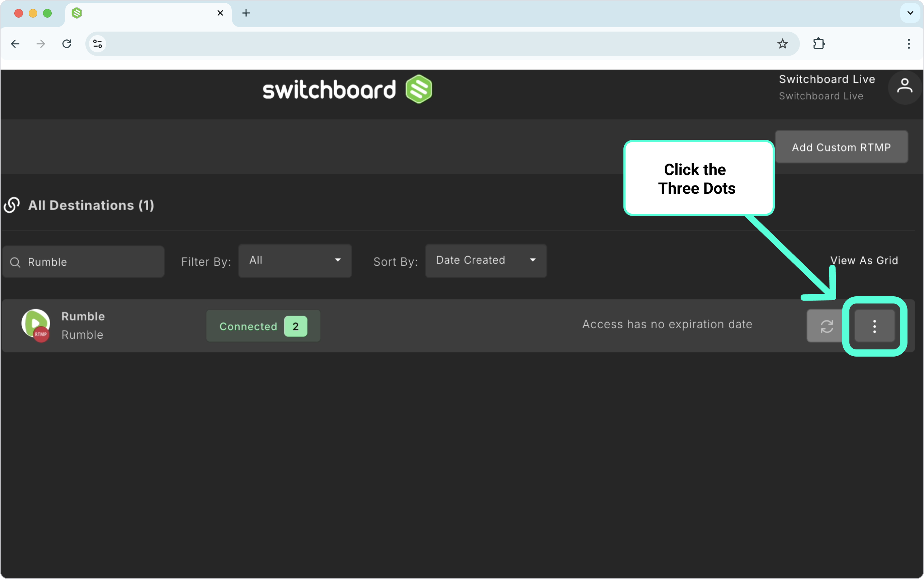Open the Filter By dropdown

(x=295, y=260)
